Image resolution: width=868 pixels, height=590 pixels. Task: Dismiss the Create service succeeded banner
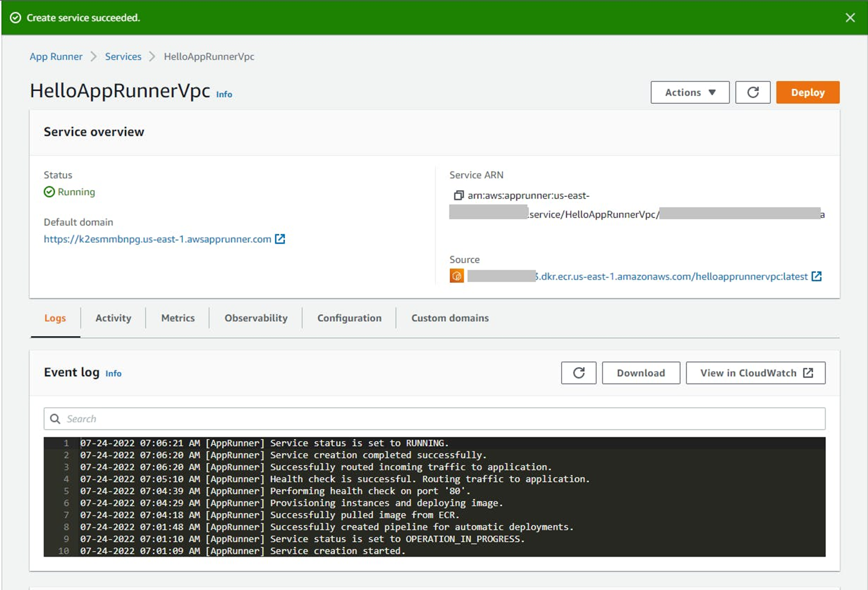tap(850, 17)
